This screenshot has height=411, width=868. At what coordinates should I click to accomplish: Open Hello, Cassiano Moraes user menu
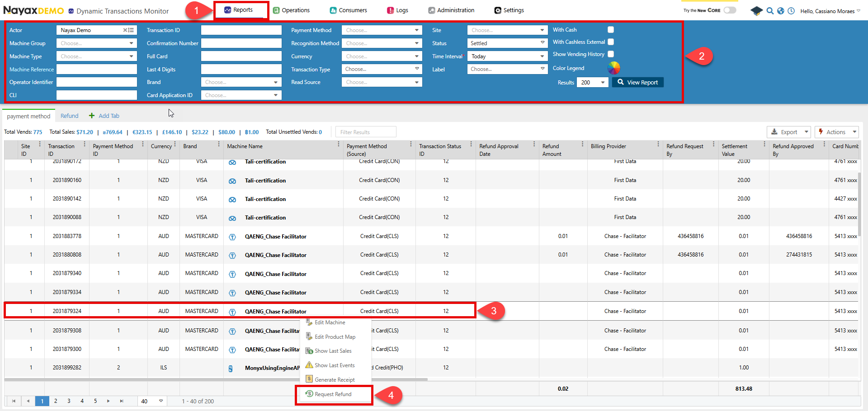[830, 11]
